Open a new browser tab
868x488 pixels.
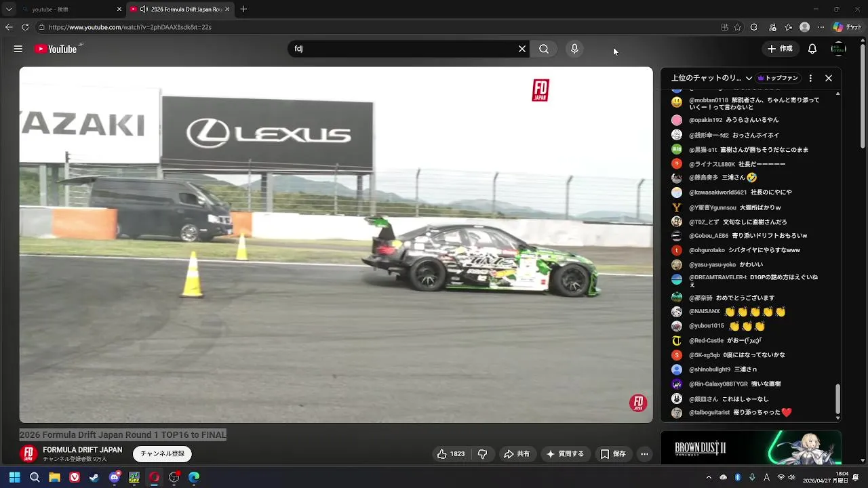[243, 9]
